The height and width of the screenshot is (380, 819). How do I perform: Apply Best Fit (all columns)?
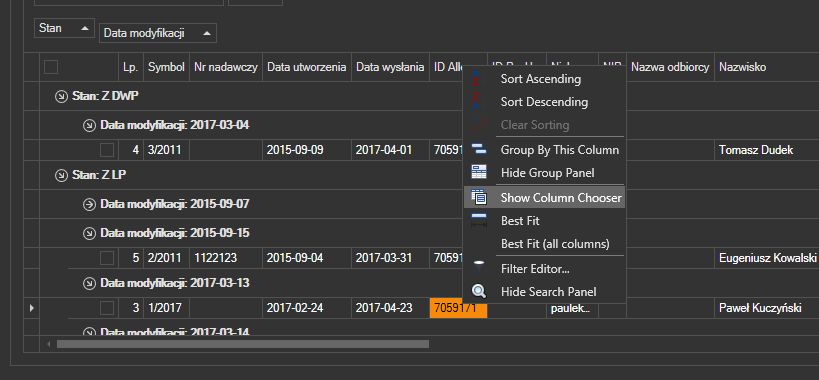point(544,244)
